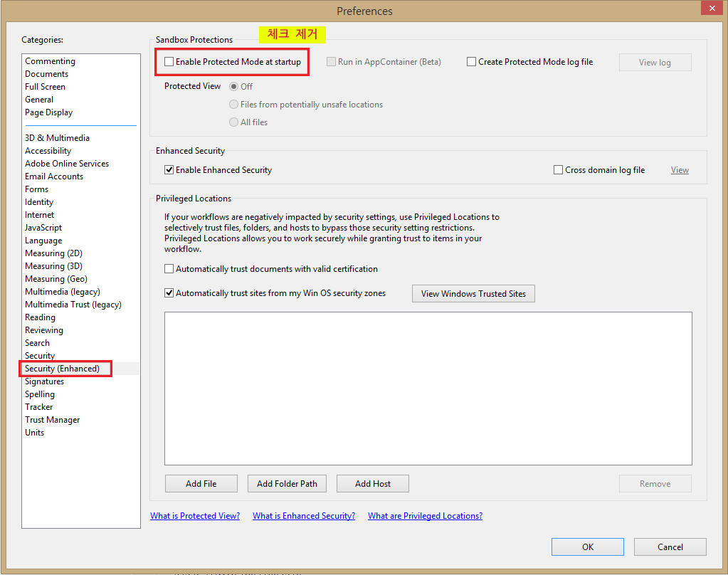Switch to the Trust Manager category
Screen dimensions: 728x575
(x=52, y=419)
